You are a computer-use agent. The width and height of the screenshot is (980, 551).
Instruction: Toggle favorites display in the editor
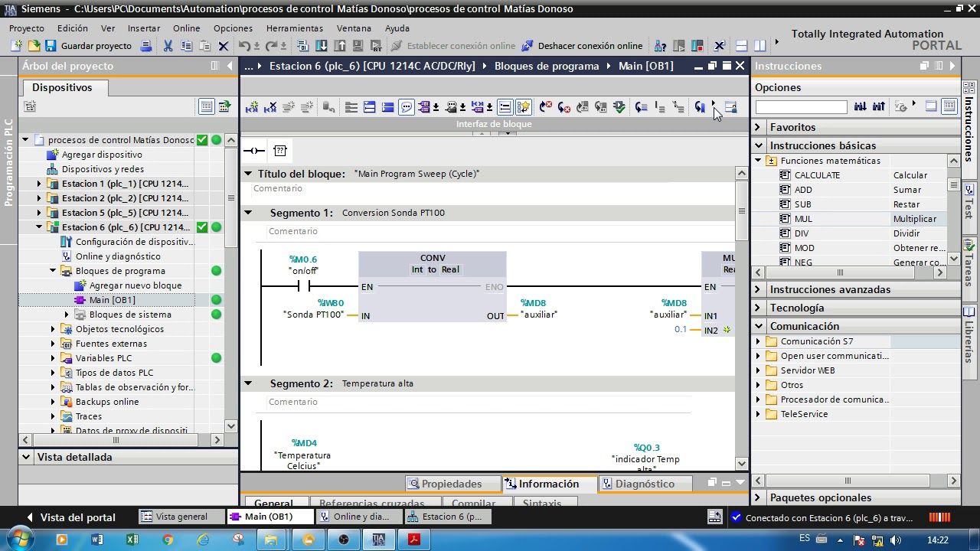524,107
